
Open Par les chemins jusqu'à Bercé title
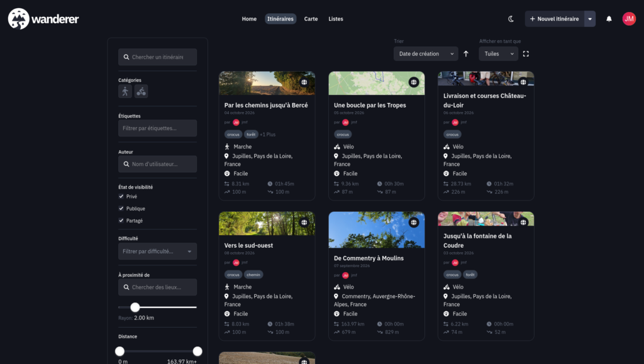coord(266,105)
